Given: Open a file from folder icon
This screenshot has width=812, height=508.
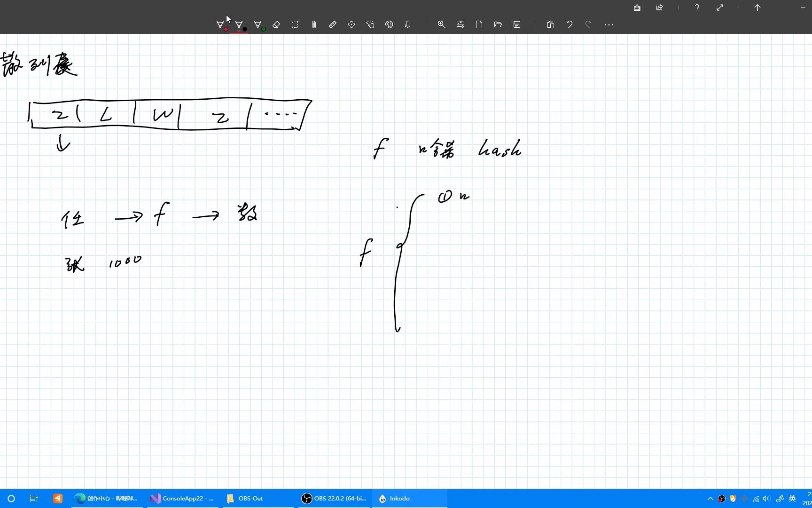Looking at the screenshot, I should pyautogui.click(x=498, y=24).
